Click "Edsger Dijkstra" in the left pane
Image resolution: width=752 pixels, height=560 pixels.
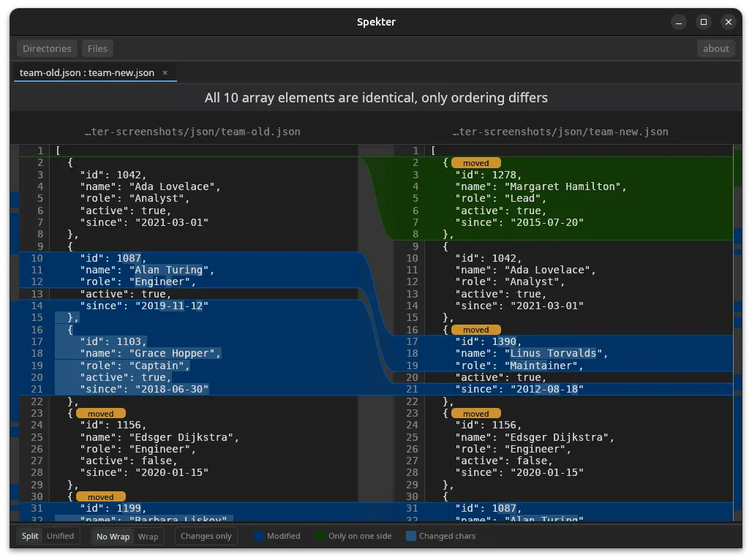pyautogui.click(x=181, y=437)
